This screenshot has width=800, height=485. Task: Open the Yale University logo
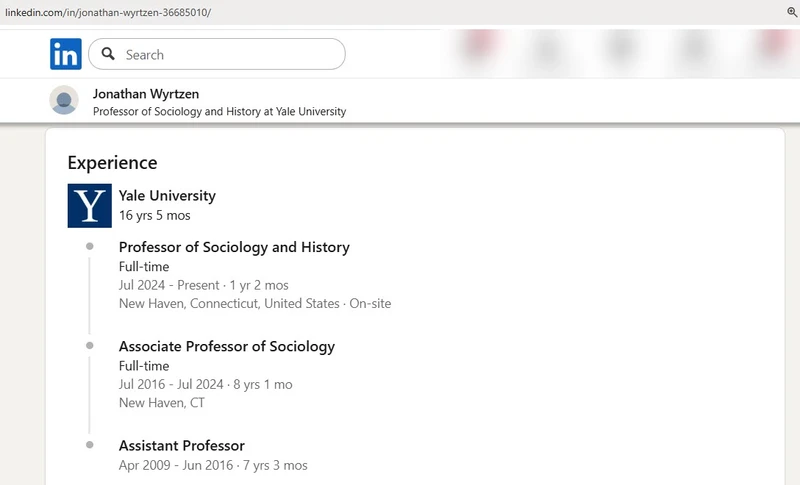90,206
